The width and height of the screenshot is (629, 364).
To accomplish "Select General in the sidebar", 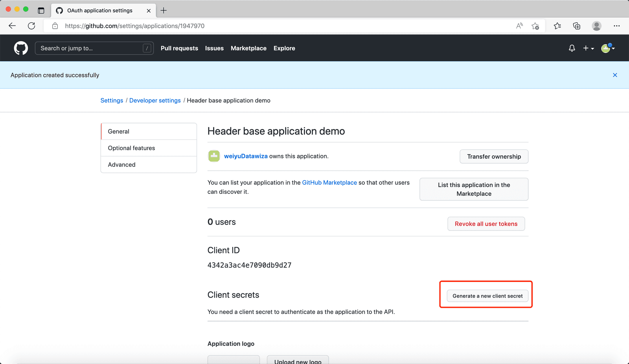I will [149, 131].
